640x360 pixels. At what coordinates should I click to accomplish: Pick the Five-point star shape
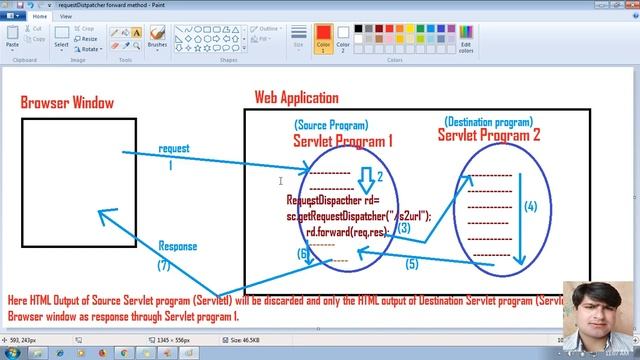click(x=198, y=48)
